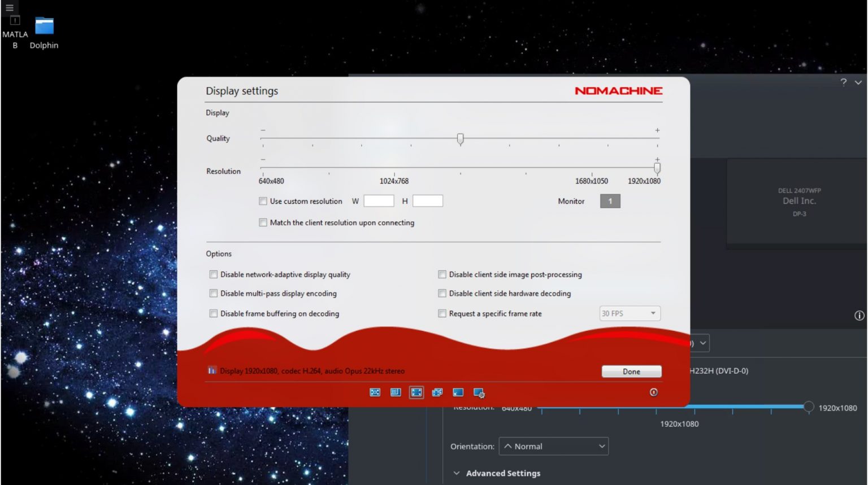Check Disable frame buffering on decoding
The width and height of the screenshot is (868, 485).
(214, 313)
